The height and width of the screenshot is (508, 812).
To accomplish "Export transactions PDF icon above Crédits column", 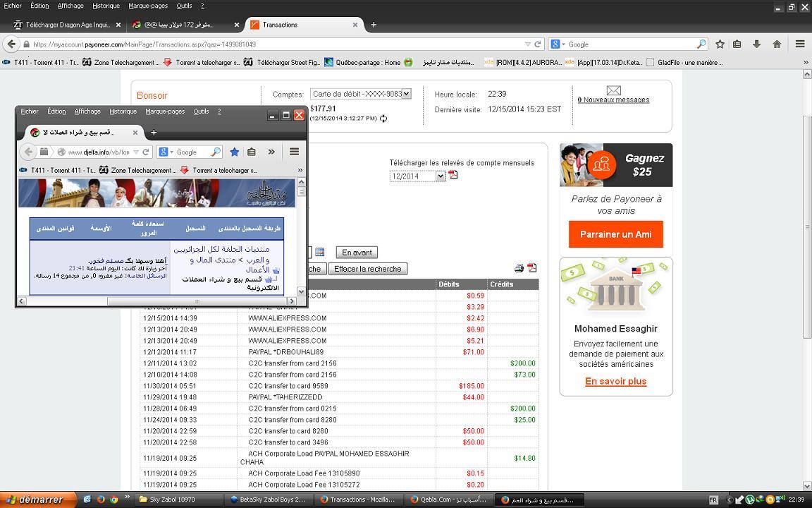I will (x=532, y=267).
